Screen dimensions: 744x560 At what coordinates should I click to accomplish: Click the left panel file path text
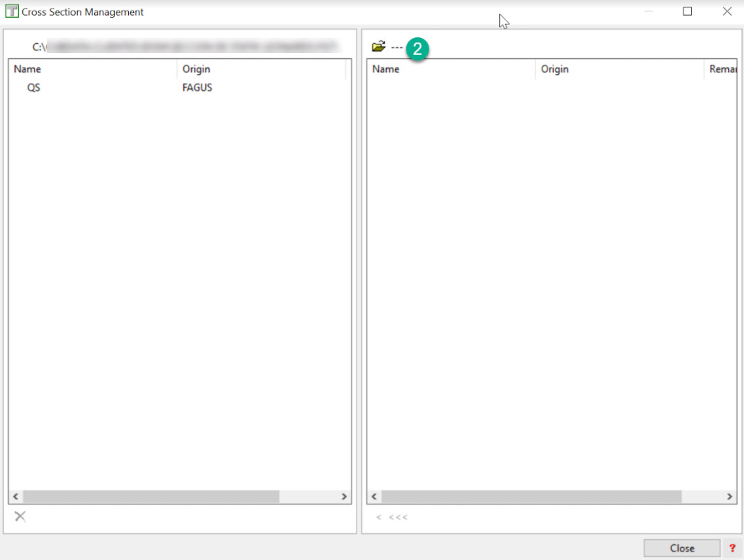[x=186, y=46]
